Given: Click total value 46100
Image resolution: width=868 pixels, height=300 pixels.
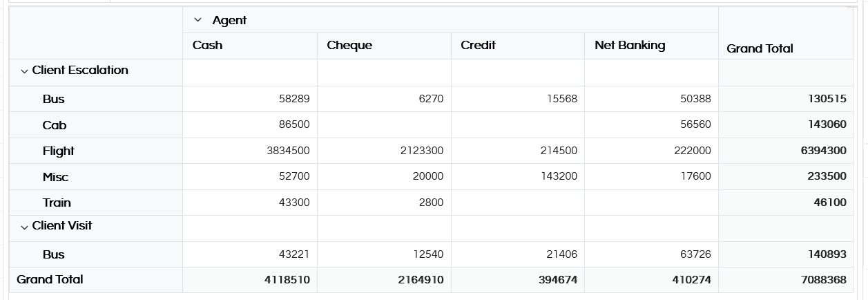Looking at the screenshot, I should (x=830, y=203).
